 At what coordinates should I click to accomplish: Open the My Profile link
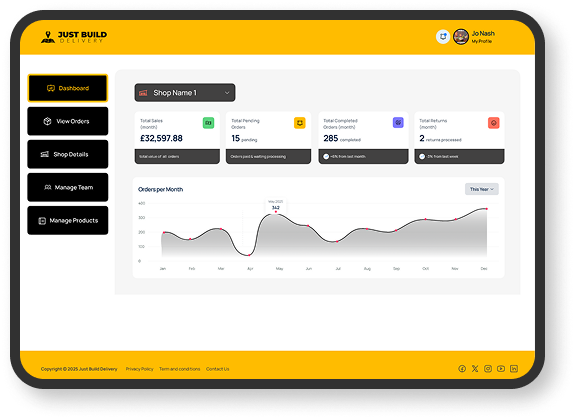481,41
